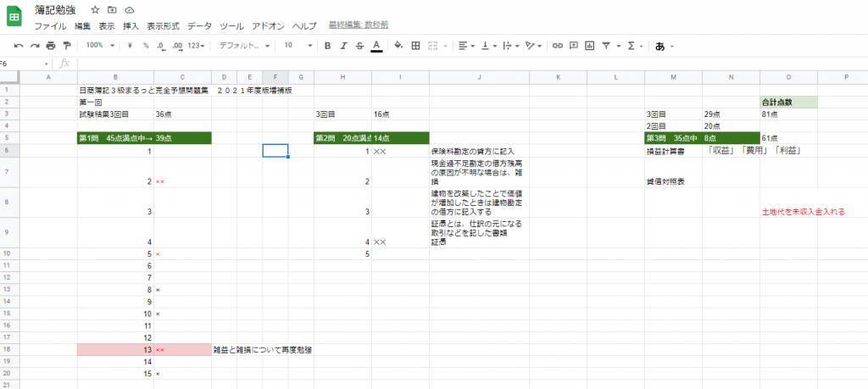Viewport: 868px width, 389px height.
Task: Decrease decimal places
Action: [x=161, y=46]
